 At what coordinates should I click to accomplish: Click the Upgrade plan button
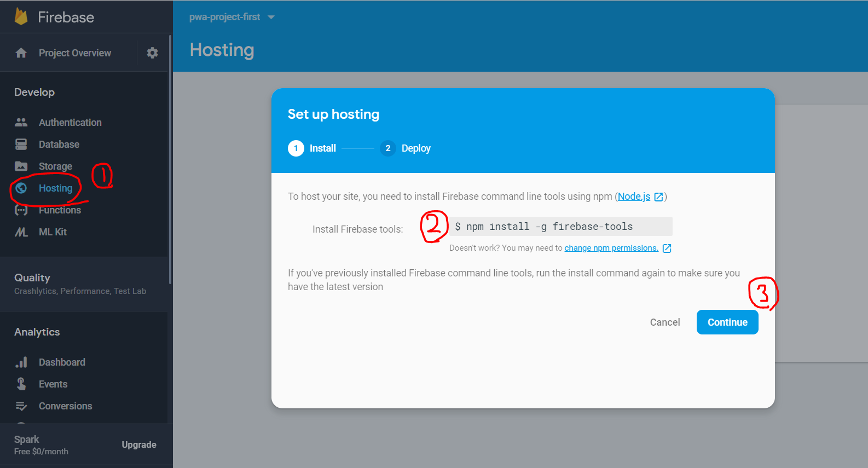[x=139, y=445]
